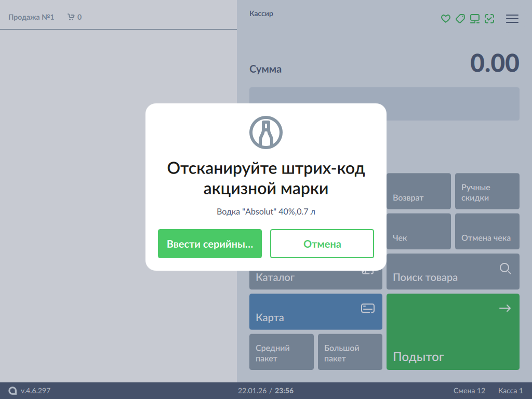Click the arrow on Подытог button
Viewport: 532px width, 399px height.
(504, 309)
